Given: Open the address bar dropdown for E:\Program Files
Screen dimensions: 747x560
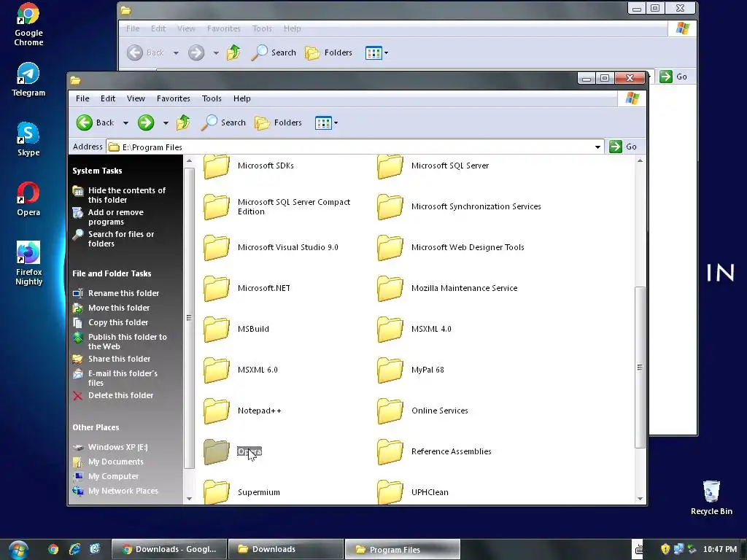Looking at the screenshot, I should (597, 147).
